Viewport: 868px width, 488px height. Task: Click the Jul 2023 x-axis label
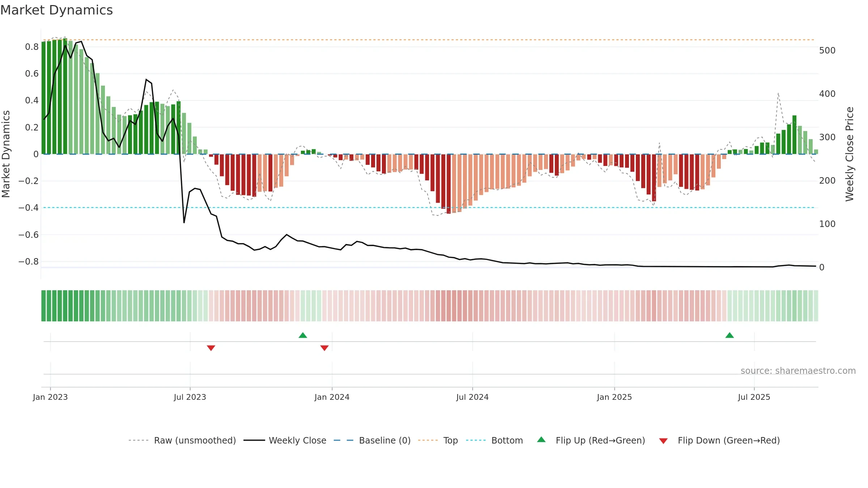pos(190,397)
